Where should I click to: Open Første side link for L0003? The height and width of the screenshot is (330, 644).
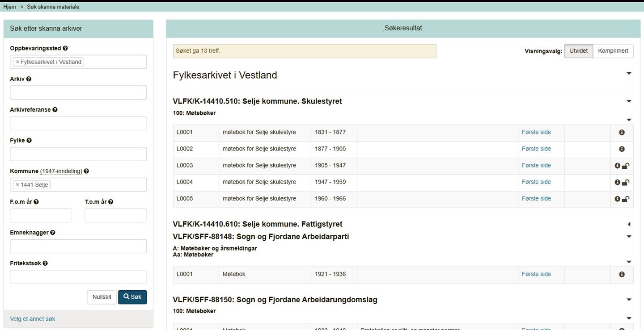536,165
